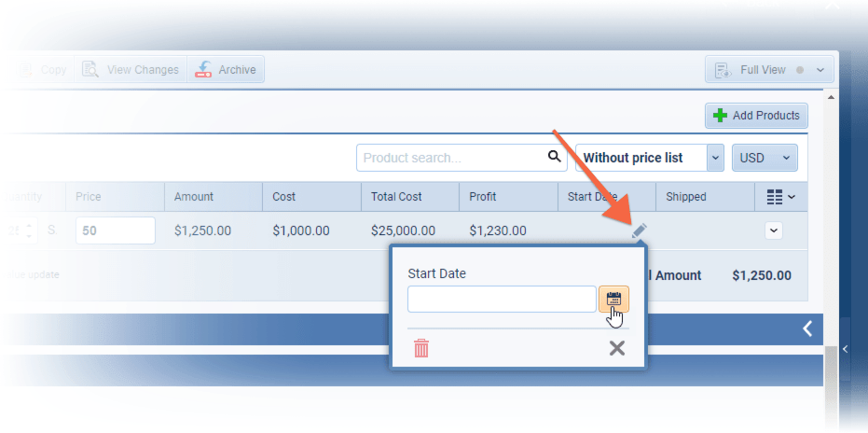Screen dimensions: 868x433
Task: Type in the Product search field
Action: (x=451, y=158)
